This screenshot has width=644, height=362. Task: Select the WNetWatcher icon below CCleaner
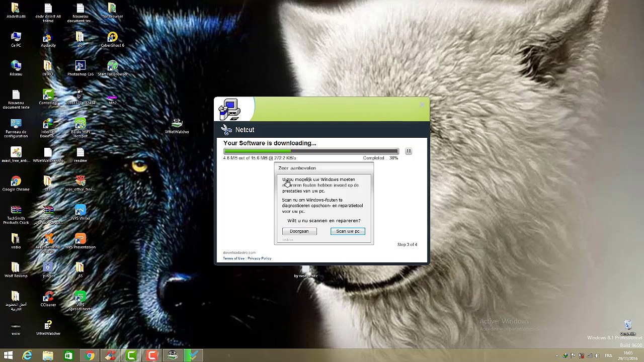coord(48,327)
